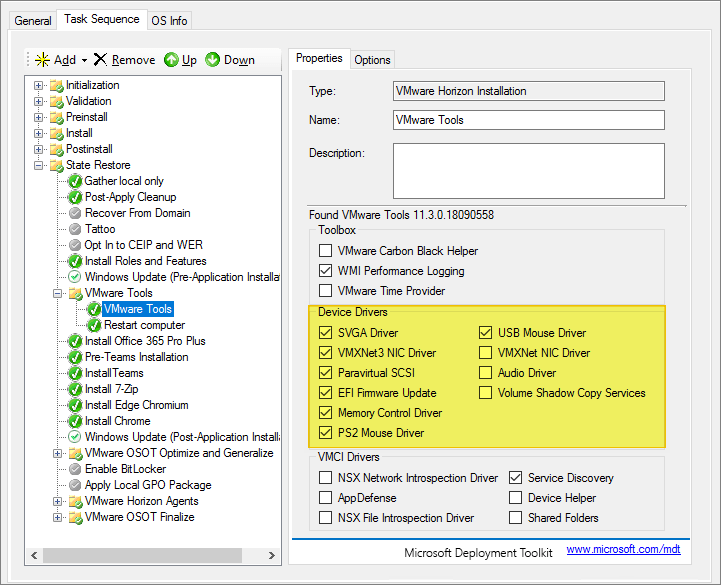Click the Add star icon in toolbar
The width and height of the screenshot is (721, 585).
click(42, 60)
